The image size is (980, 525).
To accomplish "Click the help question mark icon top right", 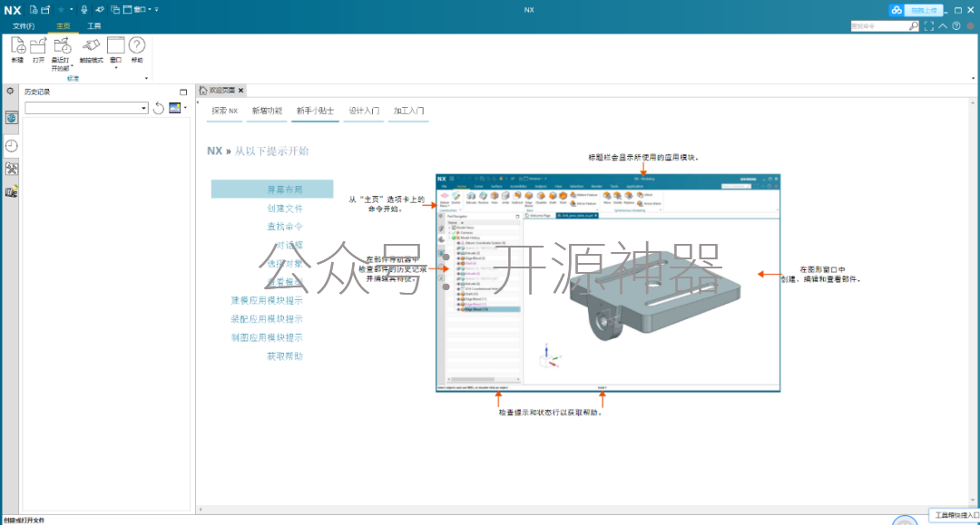I will 956,26.
